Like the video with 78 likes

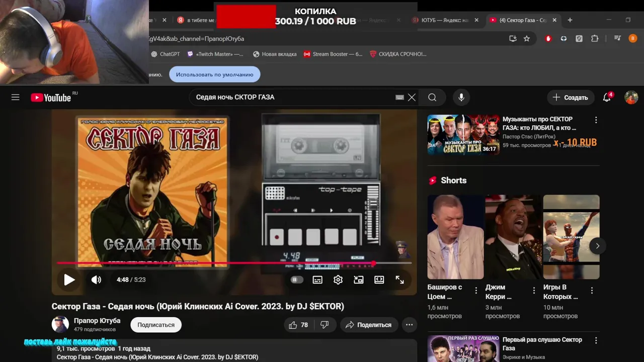tap(298, 325)
